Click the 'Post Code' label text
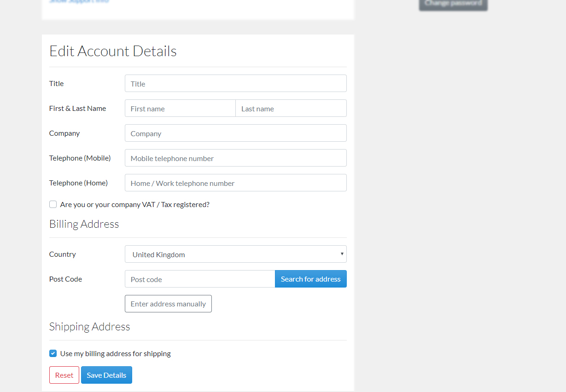The image size is (566, 392). coord(65,279)
